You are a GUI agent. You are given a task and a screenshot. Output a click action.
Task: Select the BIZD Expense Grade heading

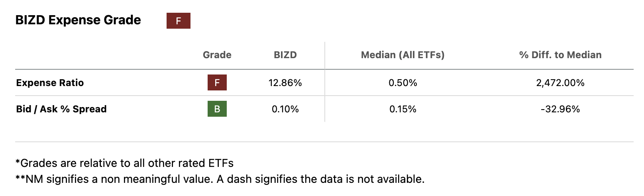[78, 20]
